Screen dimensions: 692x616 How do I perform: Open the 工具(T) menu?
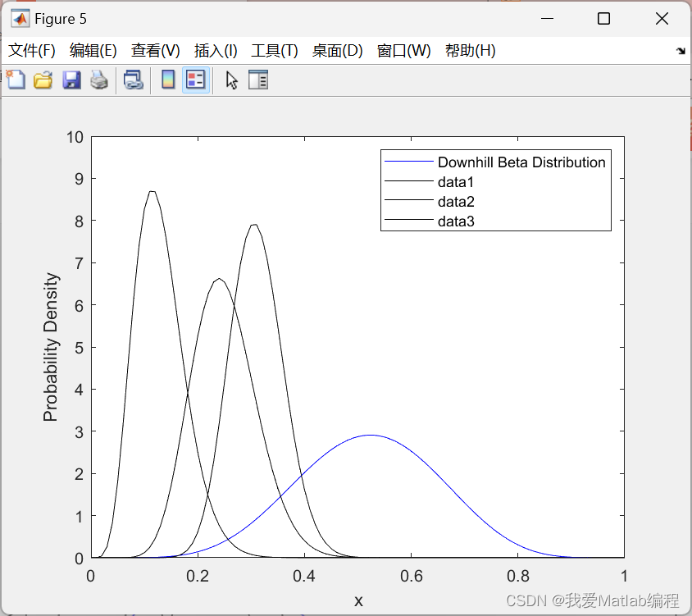[x=275, y=51]
